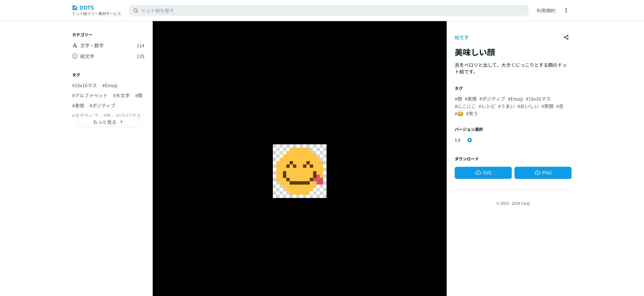Expand tags with もっと見る button
Viewport: 644px width, 296px height.
(108, 122)
